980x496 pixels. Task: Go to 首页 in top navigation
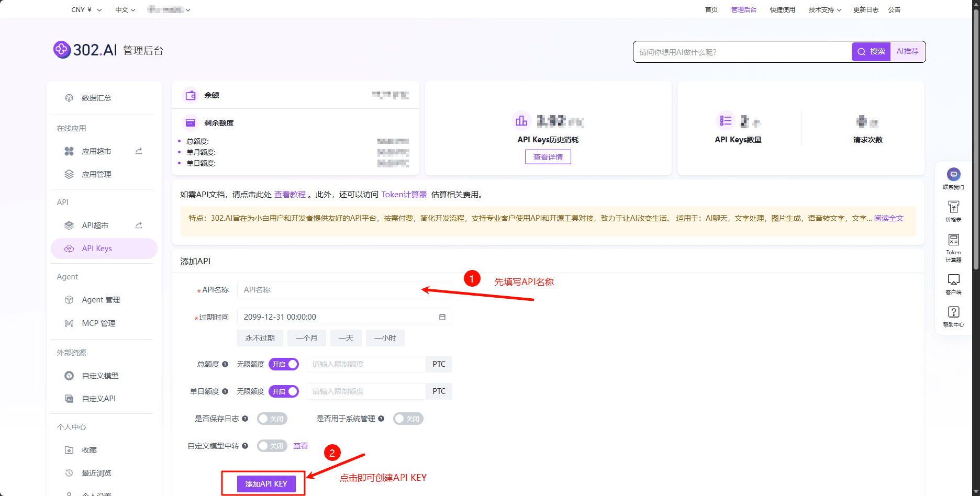coord(711,10)
